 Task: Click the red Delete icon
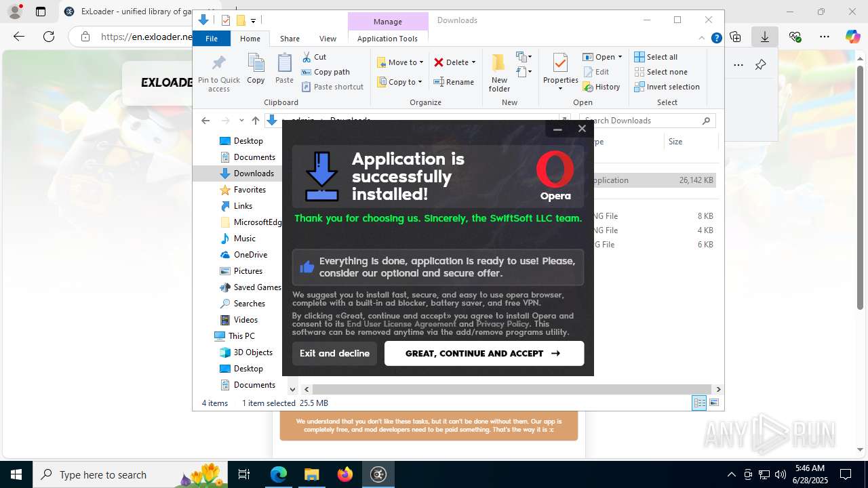[x=439, y=62]
